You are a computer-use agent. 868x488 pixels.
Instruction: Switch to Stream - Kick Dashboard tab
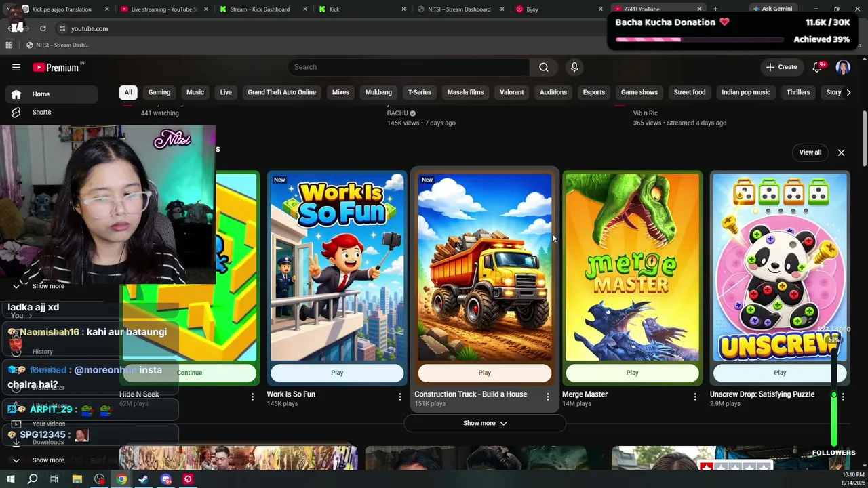tap(263, 9)
